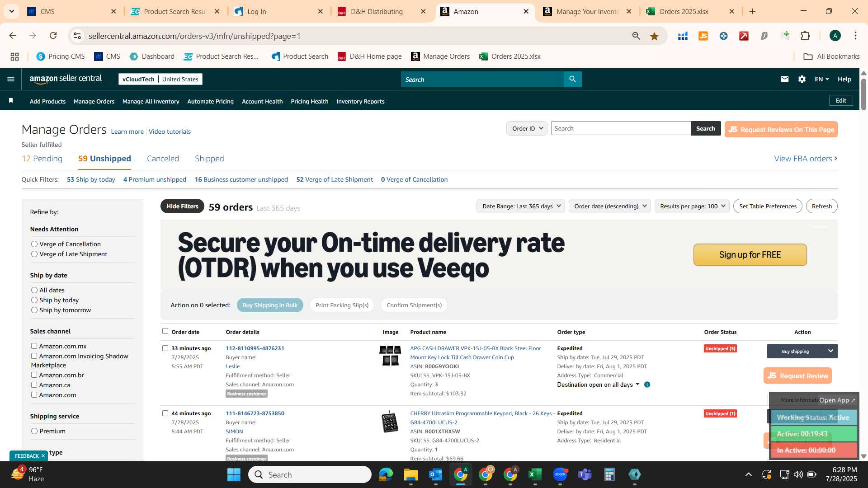Expand the Buy shipping dropdown arrow

pyautogui.click(x=830, y=351)
